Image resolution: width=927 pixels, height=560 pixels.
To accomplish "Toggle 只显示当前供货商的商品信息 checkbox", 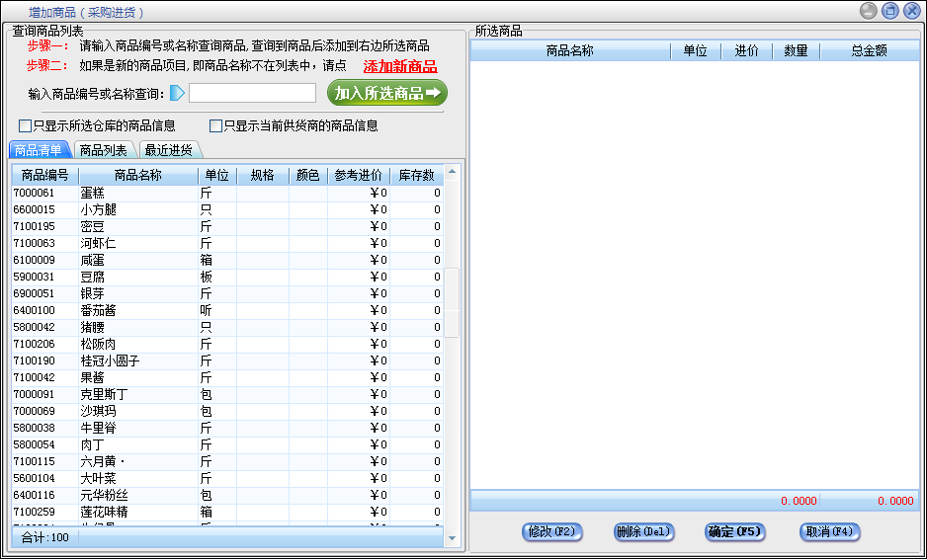I will [x=215, y=126].
